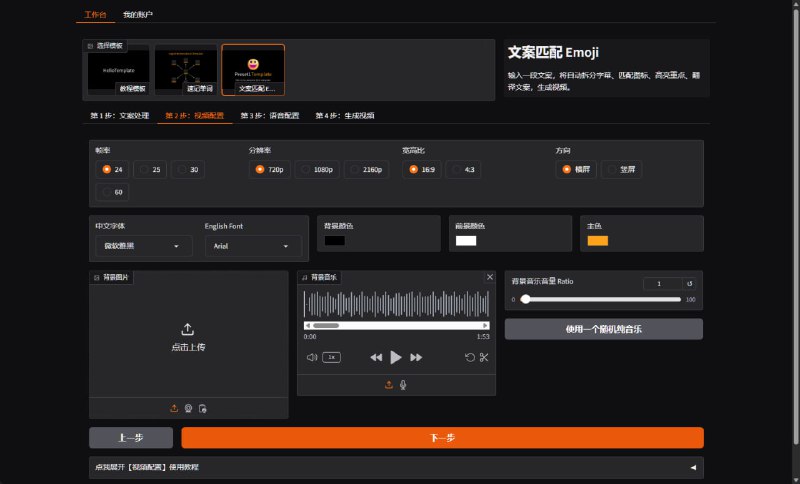Click the orange 下一步 next step button
Viewport: 800px width, 484px height.
tap(442, 438)
